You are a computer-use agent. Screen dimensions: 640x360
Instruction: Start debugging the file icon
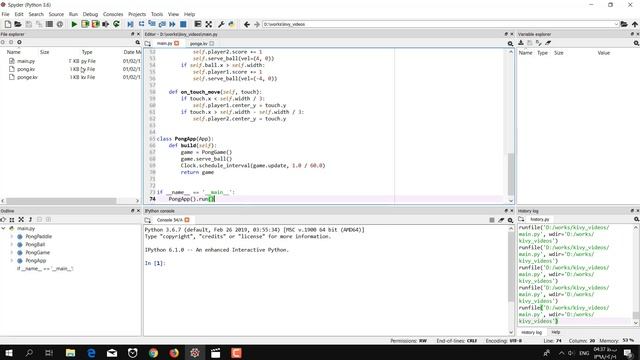tap(130, 24)
